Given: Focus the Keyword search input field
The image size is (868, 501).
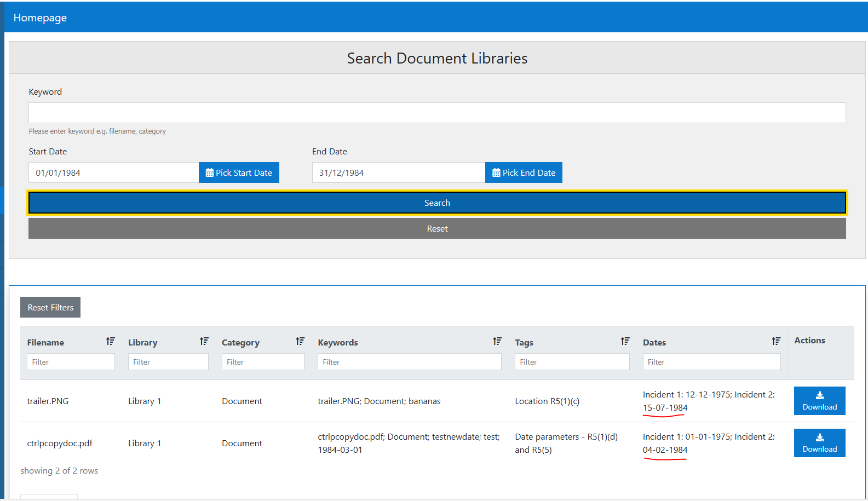Looking at the screenshot, I should [x=437, y=113].
